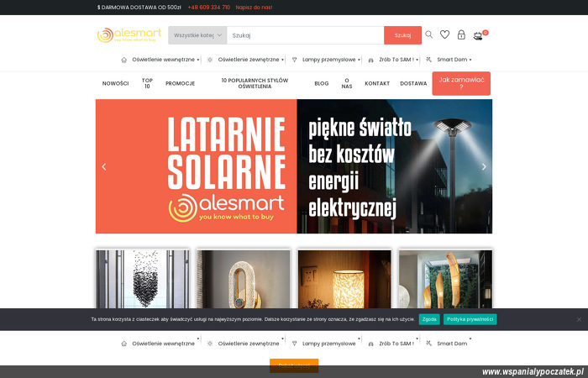
Task: Click house icon beside top Oświetlenie wewnętrzne
Action: pos(124,60)
